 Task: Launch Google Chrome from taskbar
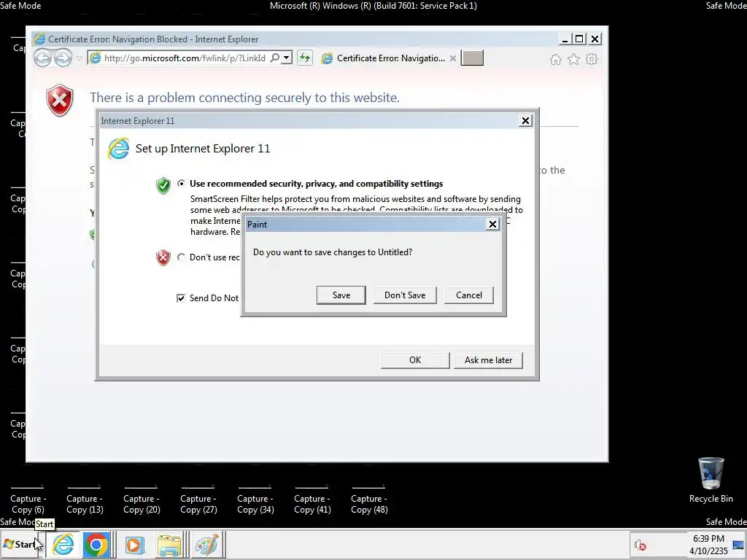tap(96, 544)
